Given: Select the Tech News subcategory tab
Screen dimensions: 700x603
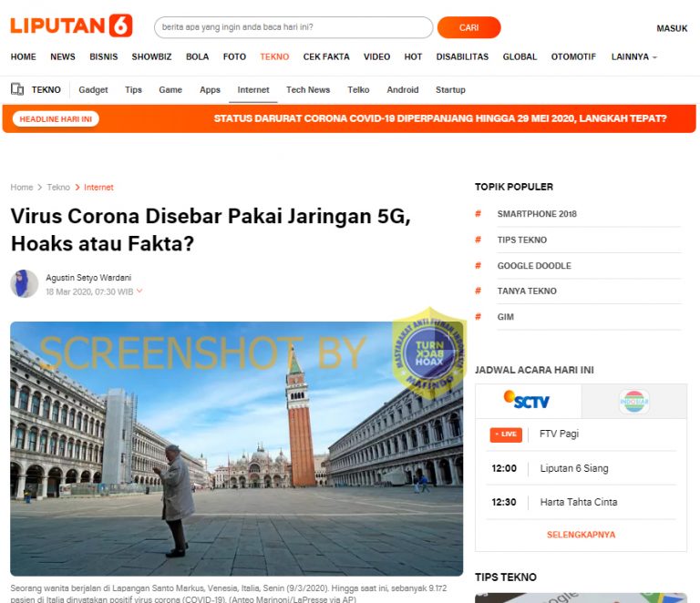Looking at the screenshot, I should (x=308, y=89).
